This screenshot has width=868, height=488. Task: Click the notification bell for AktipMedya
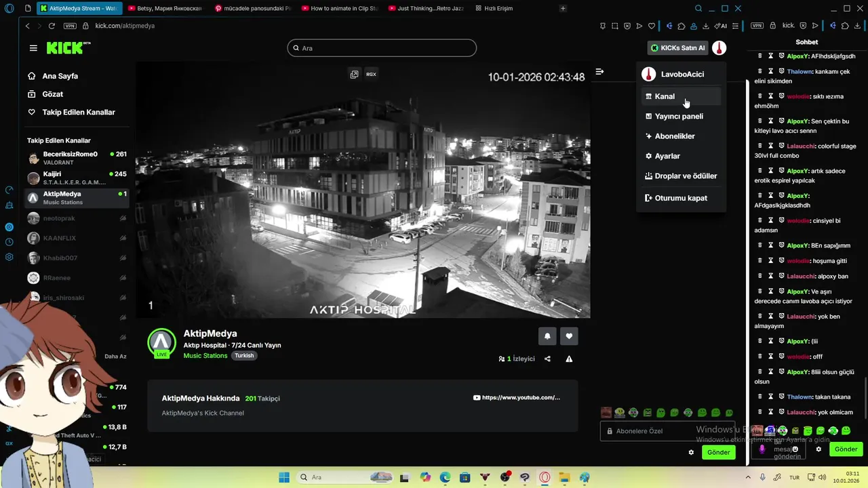(x=547, y=335)
